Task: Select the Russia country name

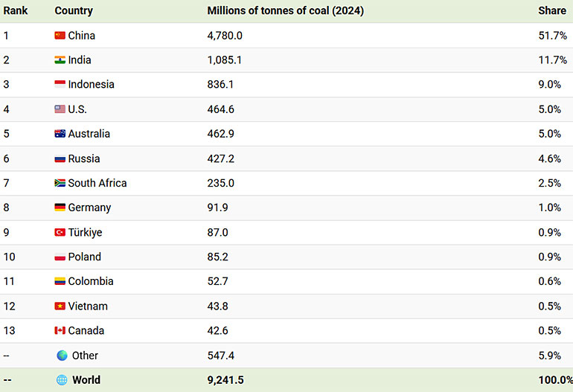Action: [x=84, y=158]
